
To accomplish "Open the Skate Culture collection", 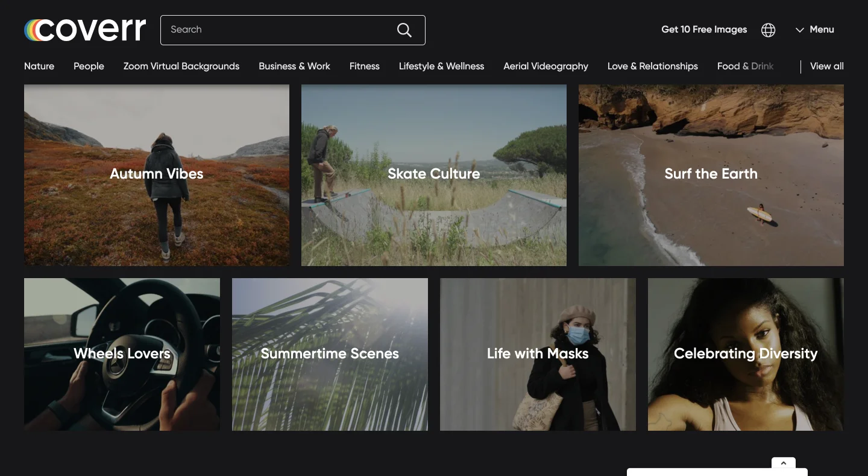I will 434,174.
